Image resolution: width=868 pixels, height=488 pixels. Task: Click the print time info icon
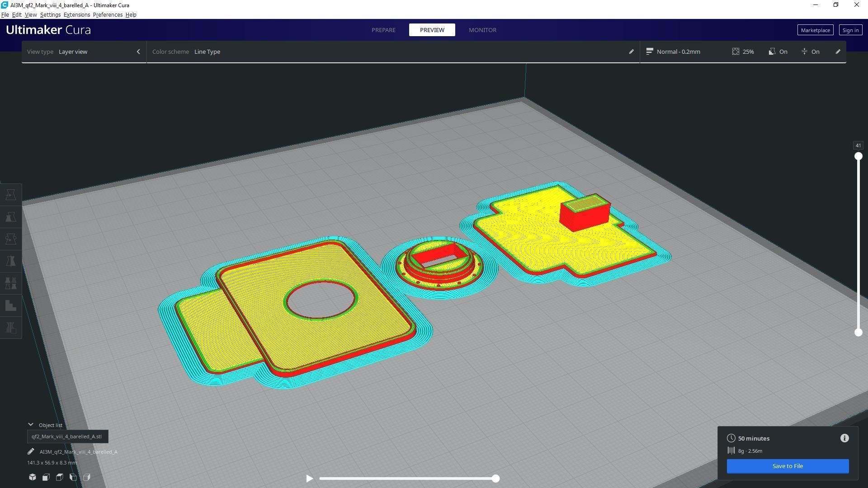(844, 438)
